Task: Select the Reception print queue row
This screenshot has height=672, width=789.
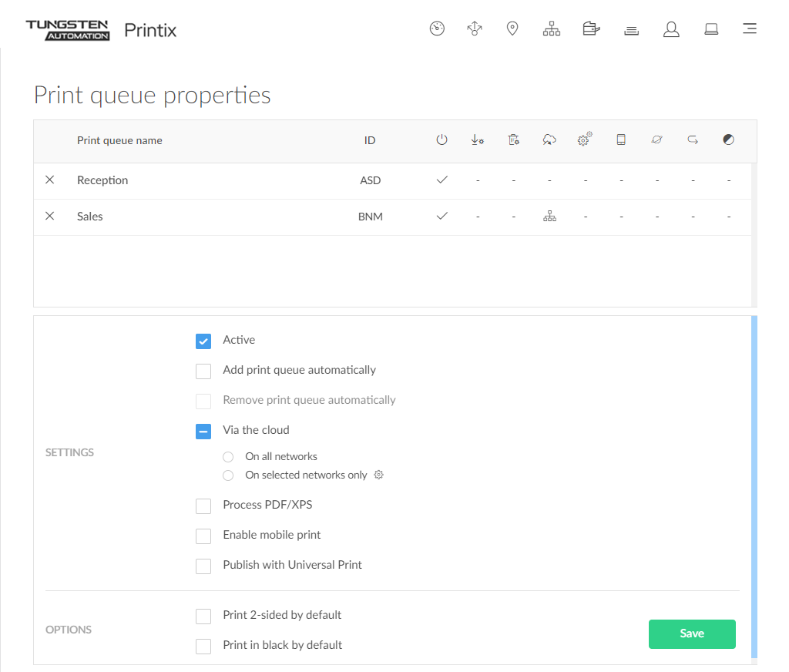Action: tap(102, 180)
